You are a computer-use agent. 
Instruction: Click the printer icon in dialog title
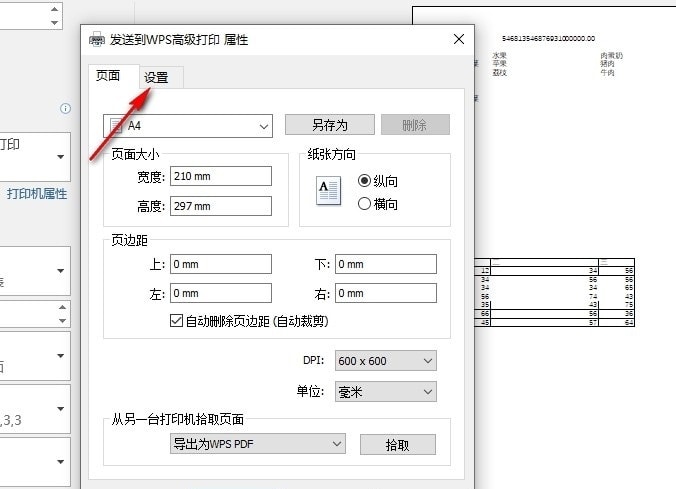97,40
